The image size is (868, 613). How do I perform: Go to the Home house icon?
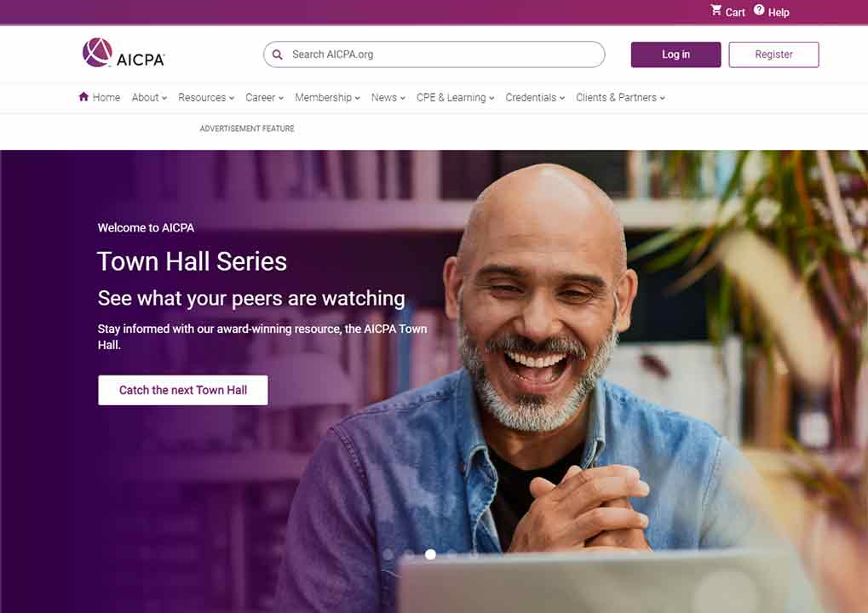(x=83, y=97)
